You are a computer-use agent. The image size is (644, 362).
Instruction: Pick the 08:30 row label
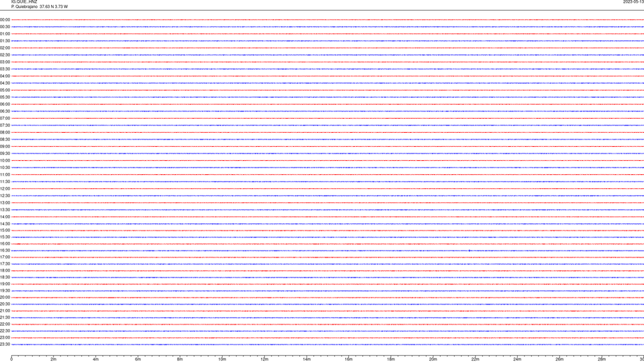(5, 139)
